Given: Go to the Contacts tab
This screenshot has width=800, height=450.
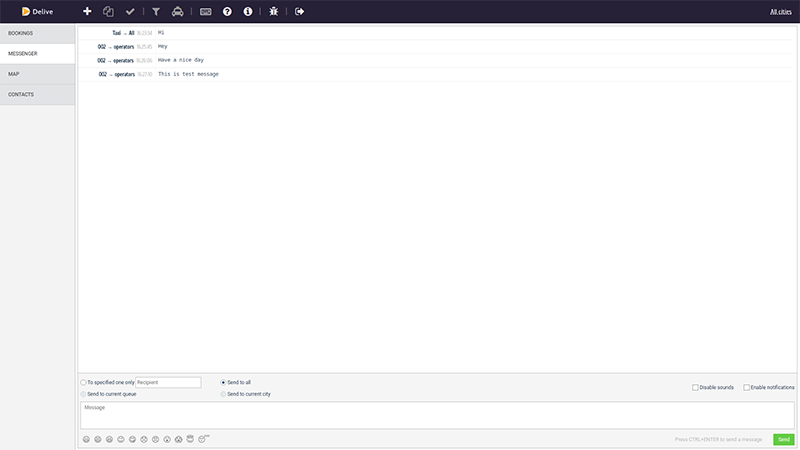Looking at the screenshot, I should point(37,94).
